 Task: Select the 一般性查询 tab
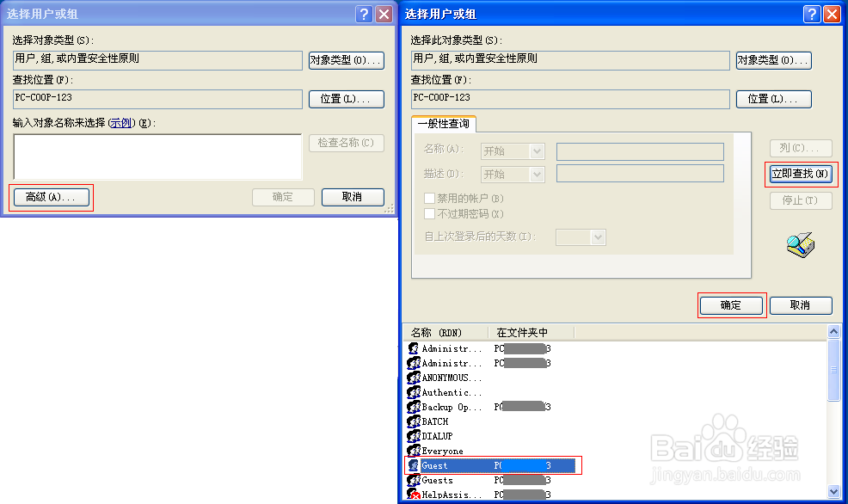pyautogui.click(x=444, y=124)
